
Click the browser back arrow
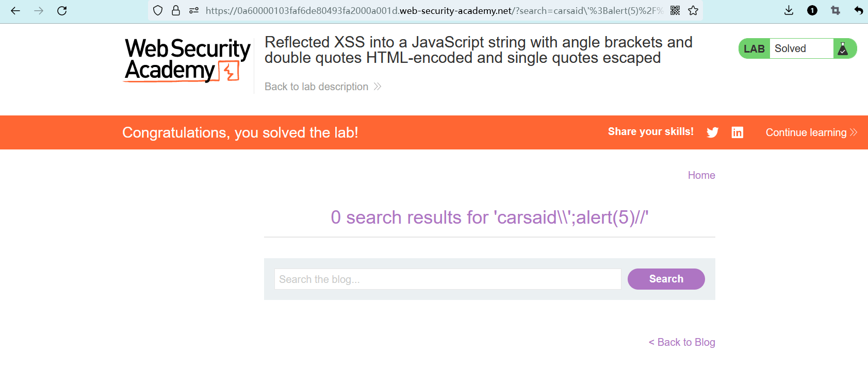click(x=15, y=10)
